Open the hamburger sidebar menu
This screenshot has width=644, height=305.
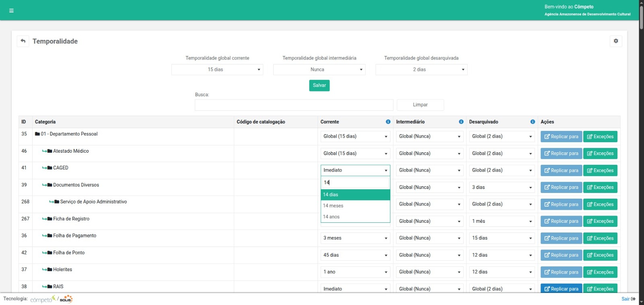(11, 10)
